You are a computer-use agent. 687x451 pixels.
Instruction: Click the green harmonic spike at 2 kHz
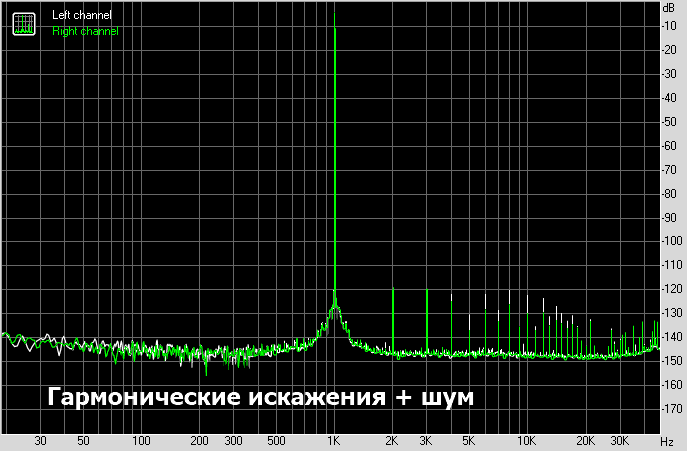point(393,320)
